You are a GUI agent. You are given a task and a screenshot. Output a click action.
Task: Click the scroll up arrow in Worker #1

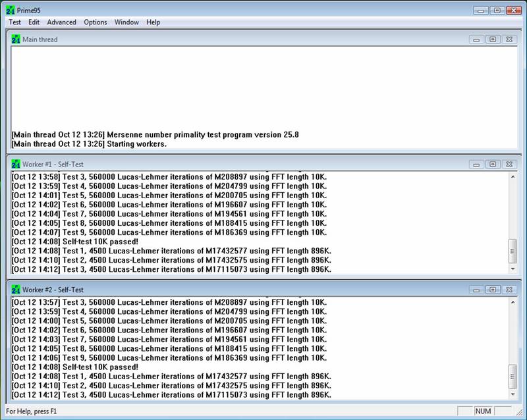click(x=513, y=176)
